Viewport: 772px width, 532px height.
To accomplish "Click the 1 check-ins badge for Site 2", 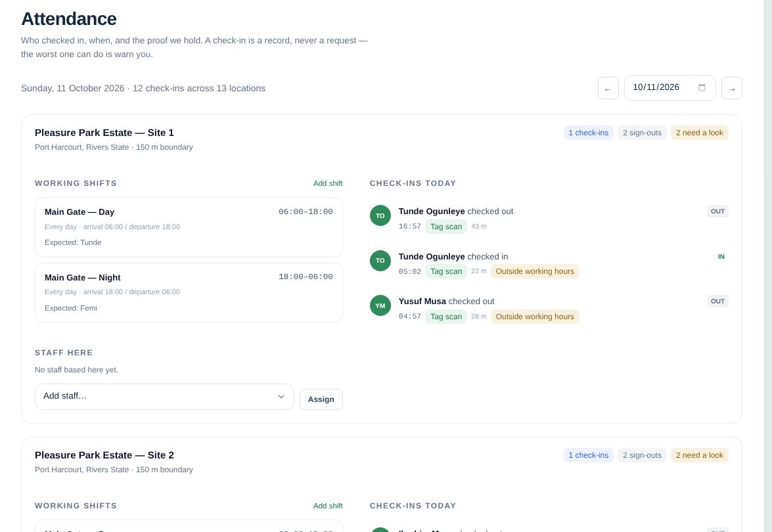I will tap(588, 455).
